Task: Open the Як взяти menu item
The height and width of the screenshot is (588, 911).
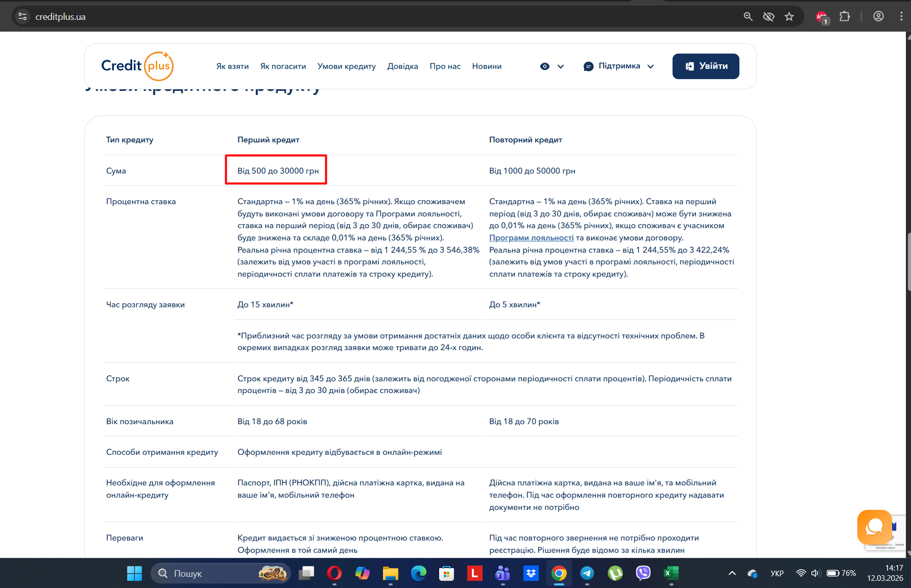Action: (232, 66)
